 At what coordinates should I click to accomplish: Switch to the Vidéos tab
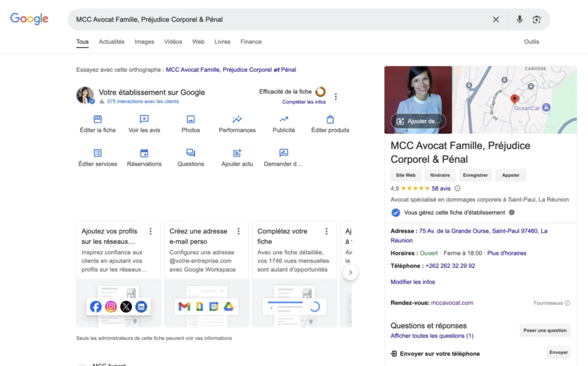173,42
